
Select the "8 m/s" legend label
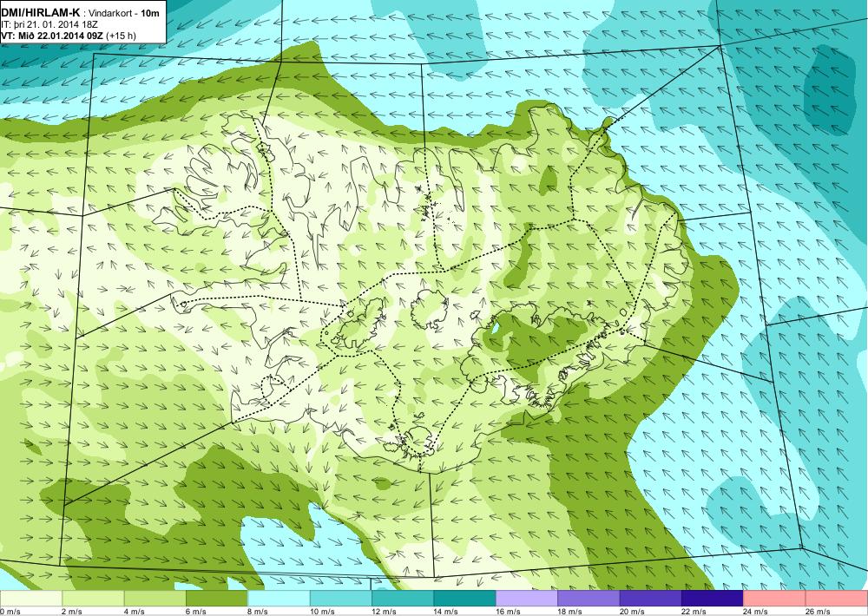coord(258,612)
